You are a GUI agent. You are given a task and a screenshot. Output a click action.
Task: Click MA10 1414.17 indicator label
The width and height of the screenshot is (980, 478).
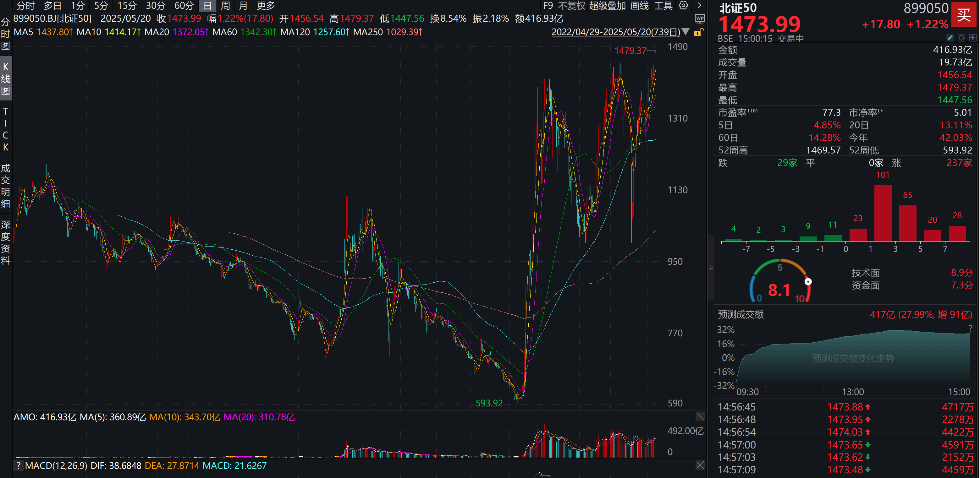pos(109,32)
